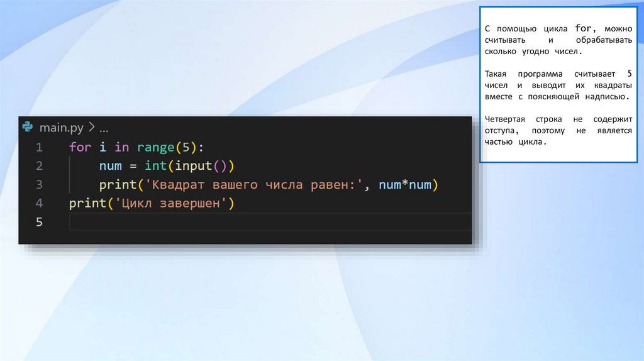Click the word 'for' in explanation box

pos(583,28)
